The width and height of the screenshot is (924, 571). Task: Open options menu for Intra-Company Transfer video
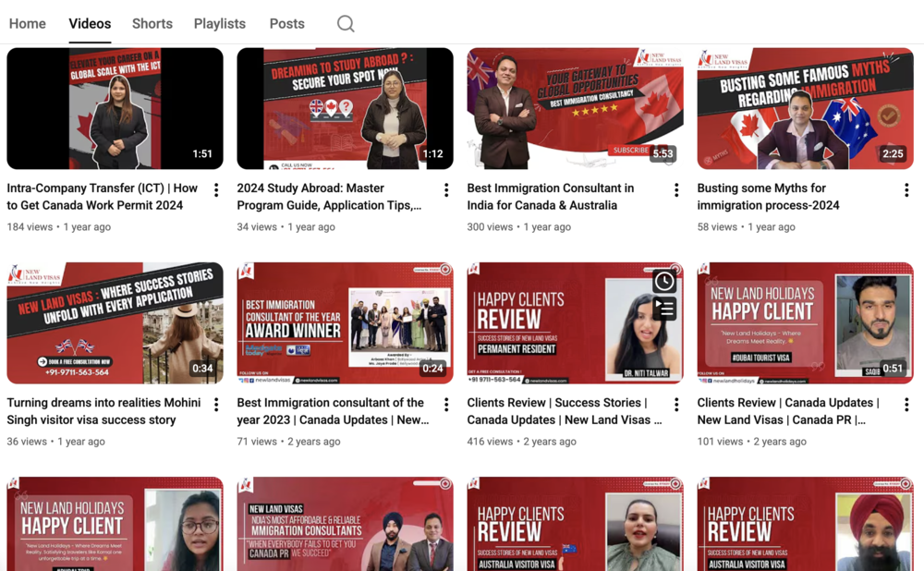coord(216,190)
